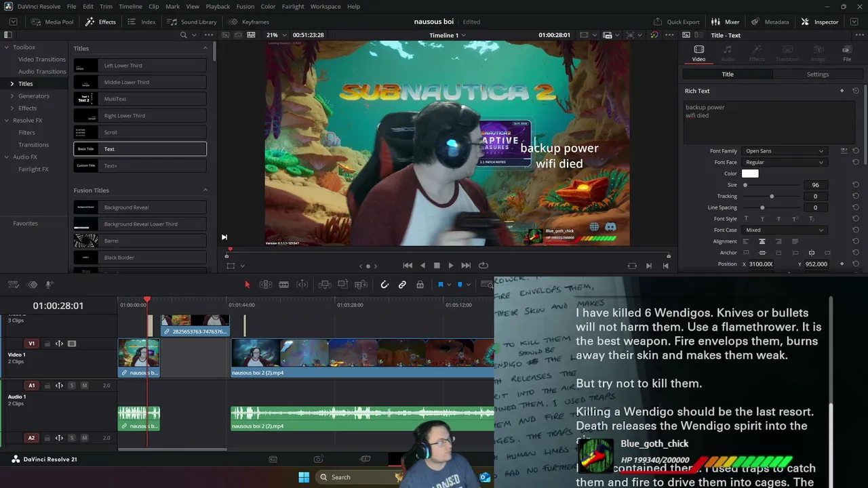Show the Metadata panel

click(x=770, y=22)
